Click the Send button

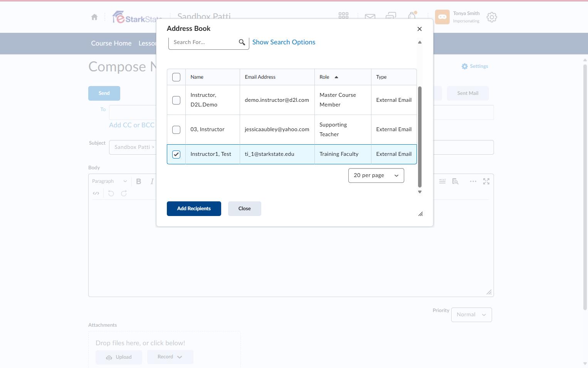(x=104, y=93)
